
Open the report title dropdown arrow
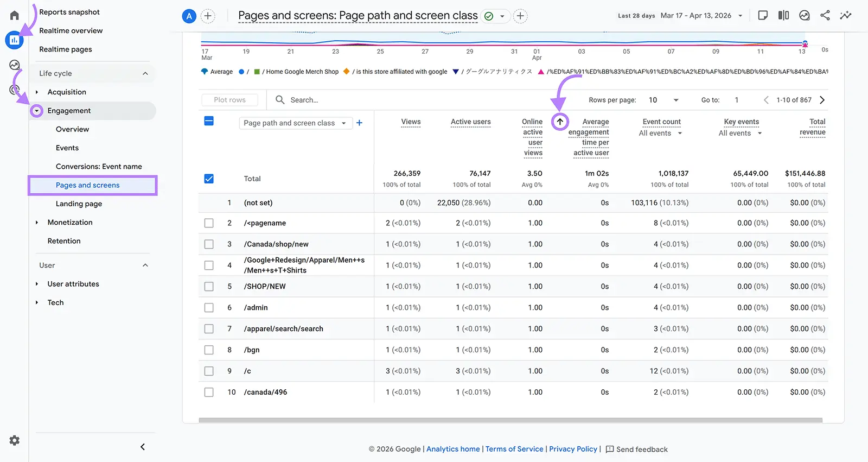502,16
